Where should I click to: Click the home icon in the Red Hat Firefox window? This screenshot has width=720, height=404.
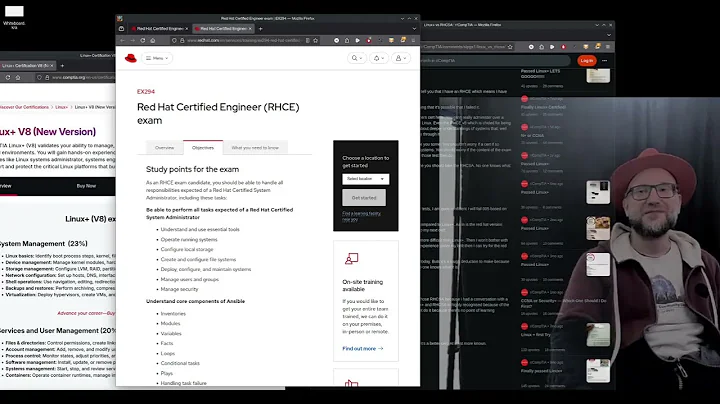coord(152,40)
